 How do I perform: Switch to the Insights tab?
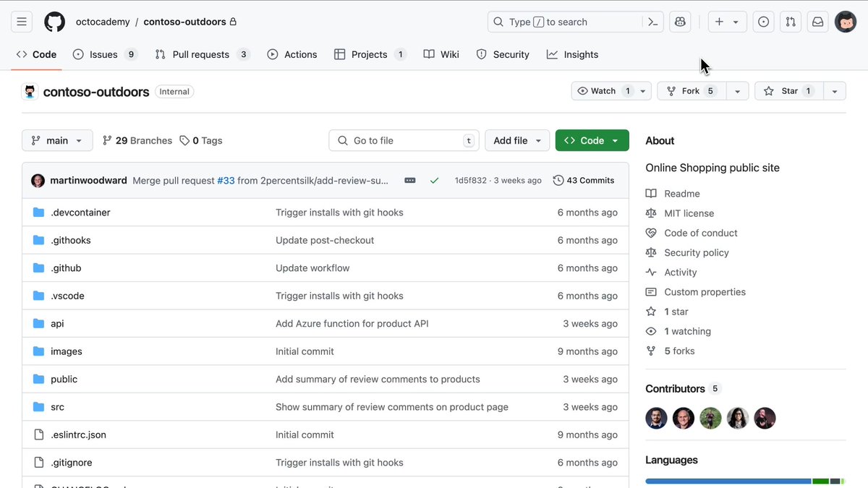coord(572,54)
